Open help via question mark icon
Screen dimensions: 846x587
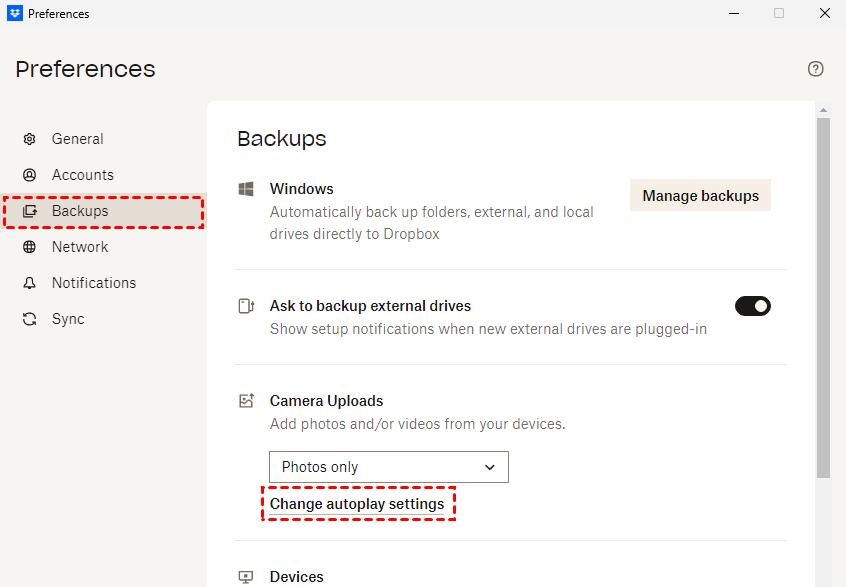(816, 69)
